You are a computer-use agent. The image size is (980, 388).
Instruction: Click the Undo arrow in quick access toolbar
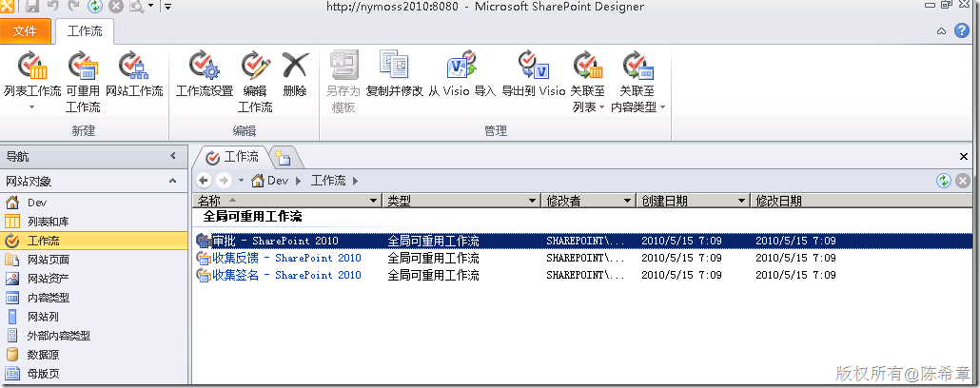(x=54, y=7)
